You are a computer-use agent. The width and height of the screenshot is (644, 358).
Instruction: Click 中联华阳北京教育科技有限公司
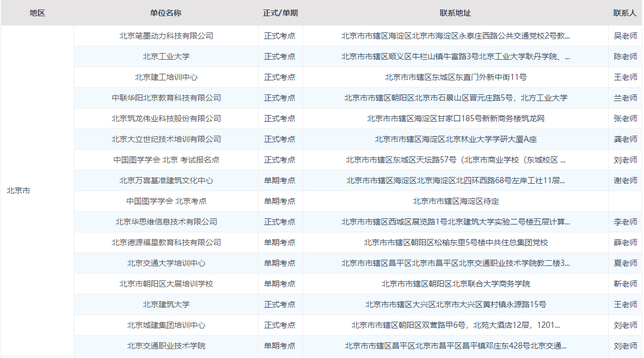(x=166, y=98)
